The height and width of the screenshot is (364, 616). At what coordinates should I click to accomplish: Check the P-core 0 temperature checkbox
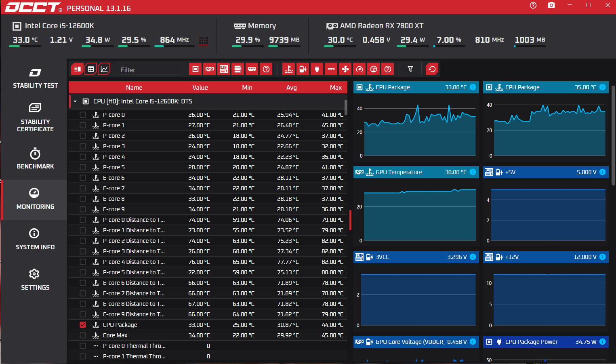point(83,115)
